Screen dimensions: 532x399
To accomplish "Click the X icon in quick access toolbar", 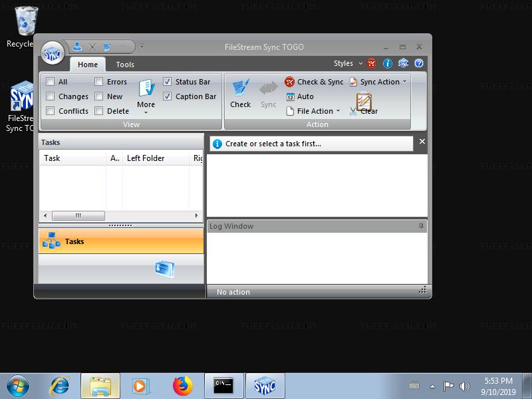I will click(x=92, y=47).
